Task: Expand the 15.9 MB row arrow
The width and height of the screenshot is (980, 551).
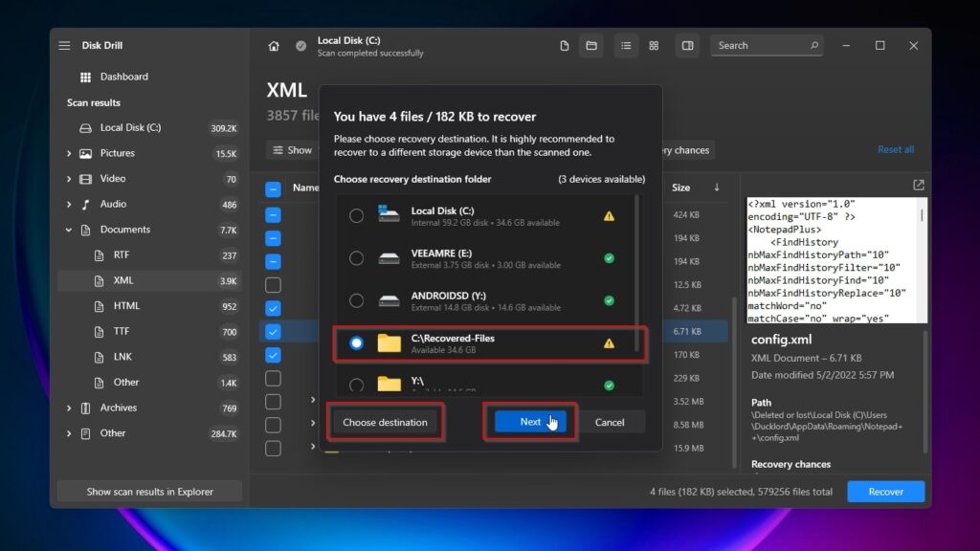Action: tap(313, 446)
